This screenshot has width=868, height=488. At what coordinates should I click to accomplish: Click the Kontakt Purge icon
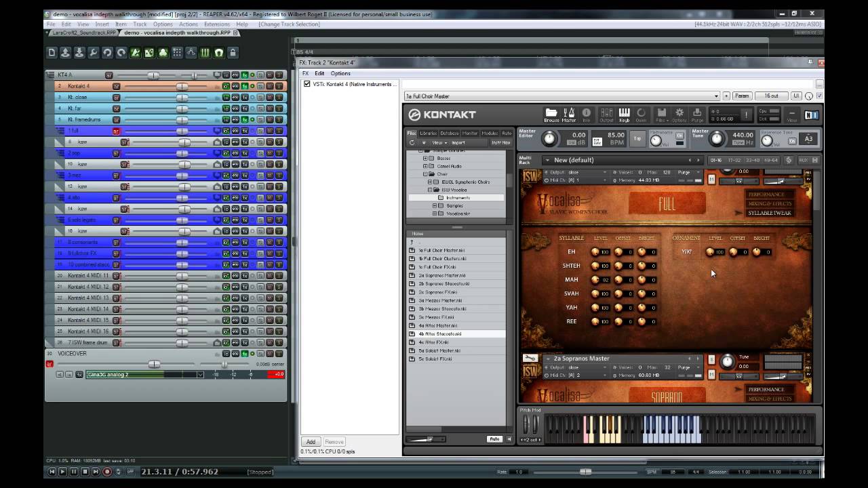(697, 115)
